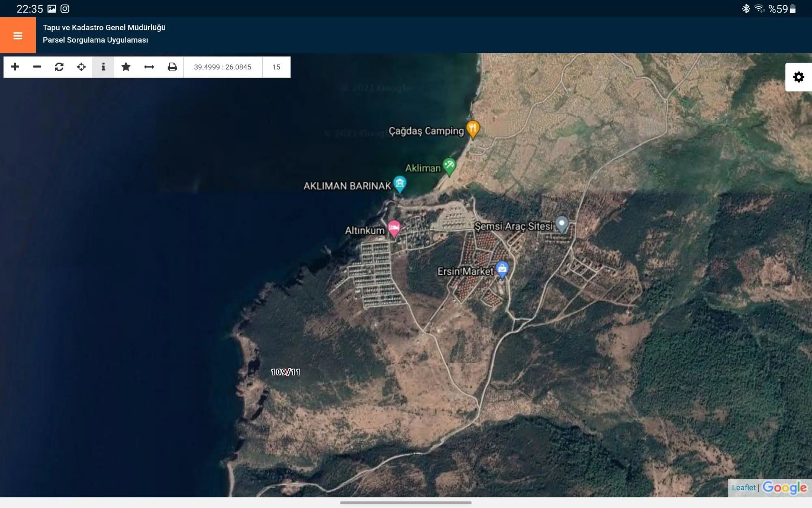This screenshot has width=812, height=508.
Task: Zoom in with the plus button
Action: coord(15,67)
